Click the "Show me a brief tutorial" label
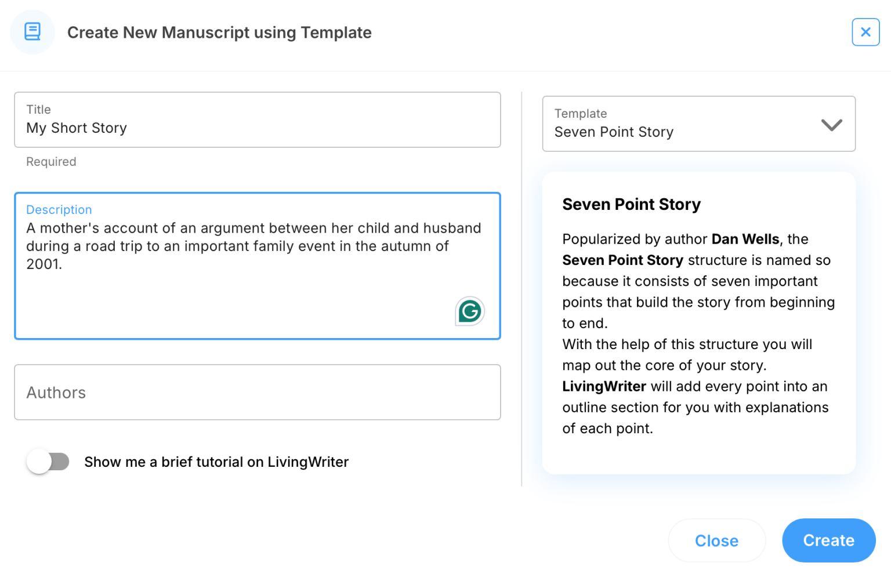The height and width of the screenshot is (588, 891). pyautogui.click(x=216, y=462)
